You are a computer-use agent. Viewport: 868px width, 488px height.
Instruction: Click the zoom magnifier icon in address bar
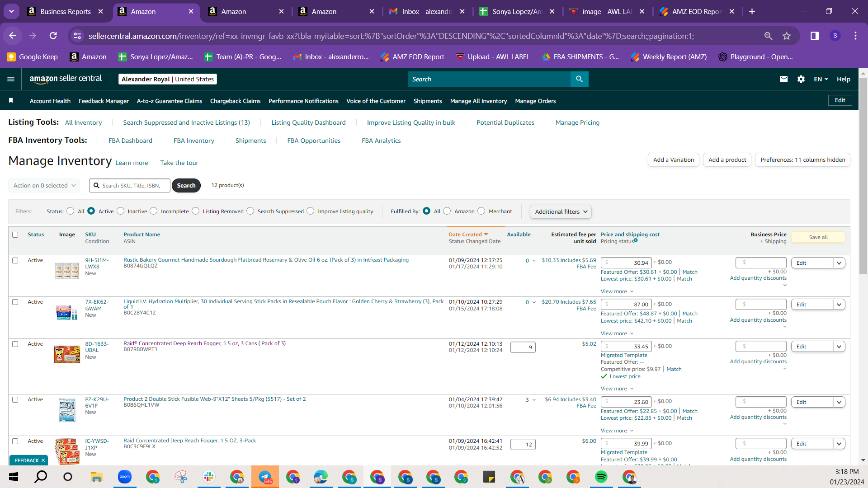tap(768, 36)
